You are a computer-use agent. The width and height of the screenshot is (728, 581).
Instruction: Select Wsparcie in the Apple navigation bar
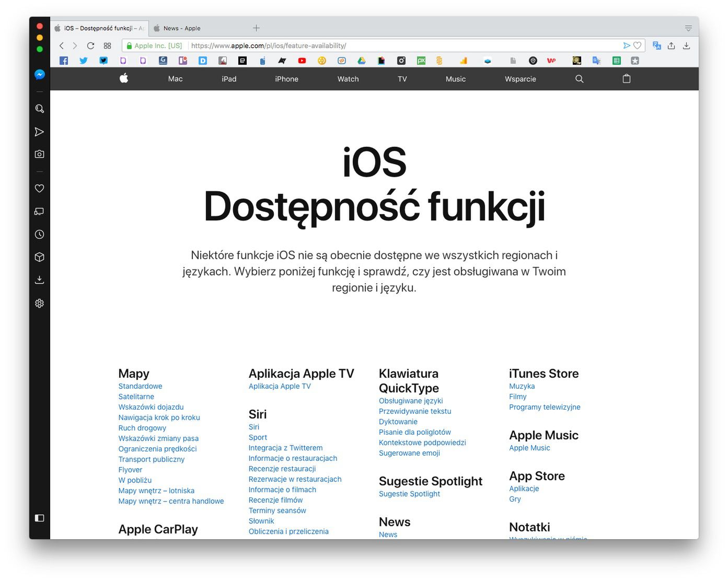coord(520,79)
